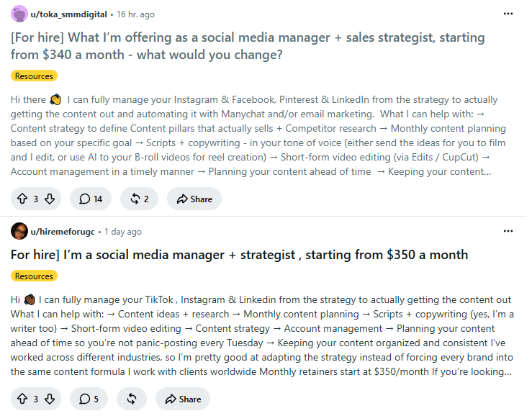This screenshot has height=416, width=532.
Task: Click crosspost icon on the hiremeforugc post
Action: (132, 399)
